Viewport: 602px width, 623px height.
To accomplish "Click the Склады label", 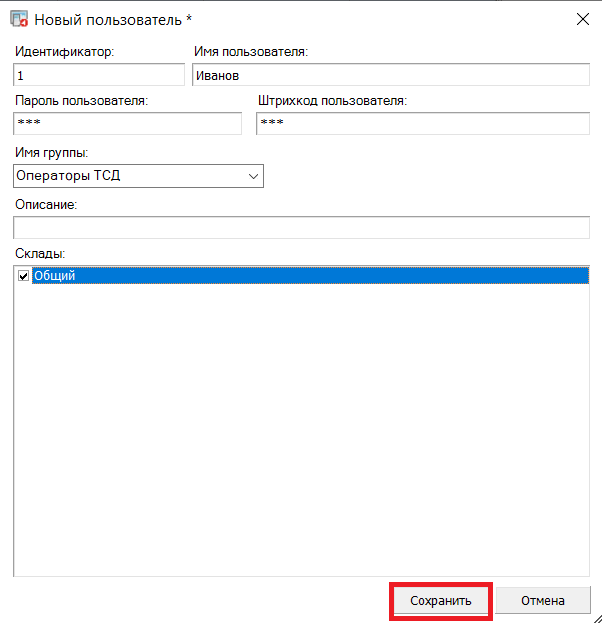I will pyautogui.click(x=40, y=253).
